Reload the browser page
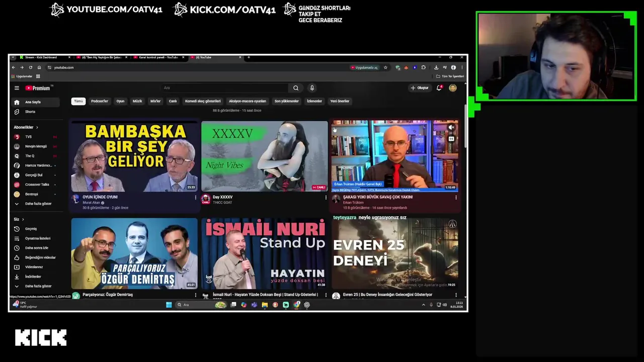The height and width of the screenshot is (362, 644). click(31, 67)
